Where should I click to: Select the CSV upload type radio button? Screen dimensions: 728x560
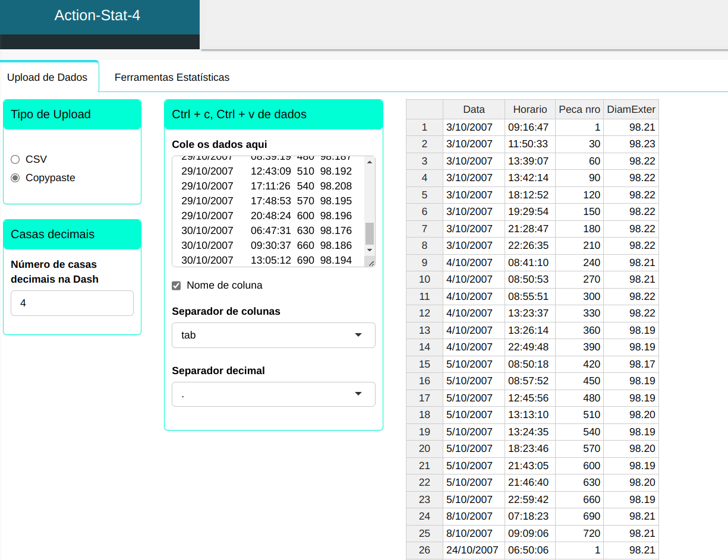click(15, 159)
